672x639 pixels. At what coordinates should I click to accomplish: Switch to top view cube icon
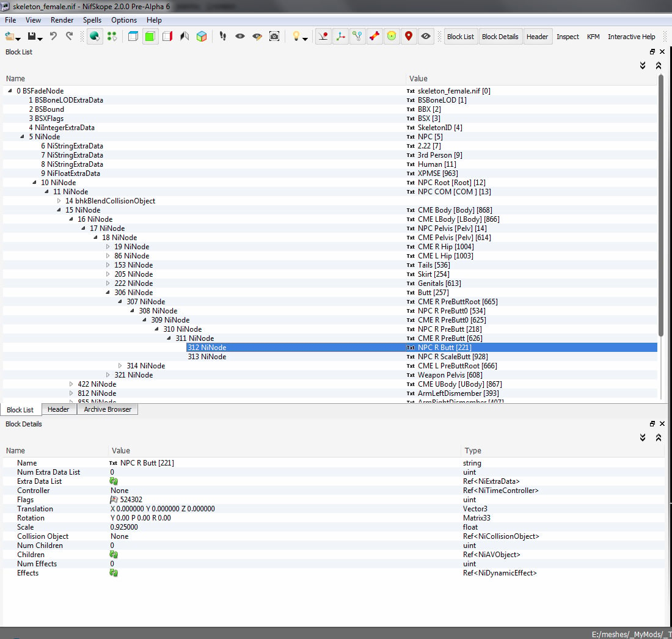click(133, 37)
